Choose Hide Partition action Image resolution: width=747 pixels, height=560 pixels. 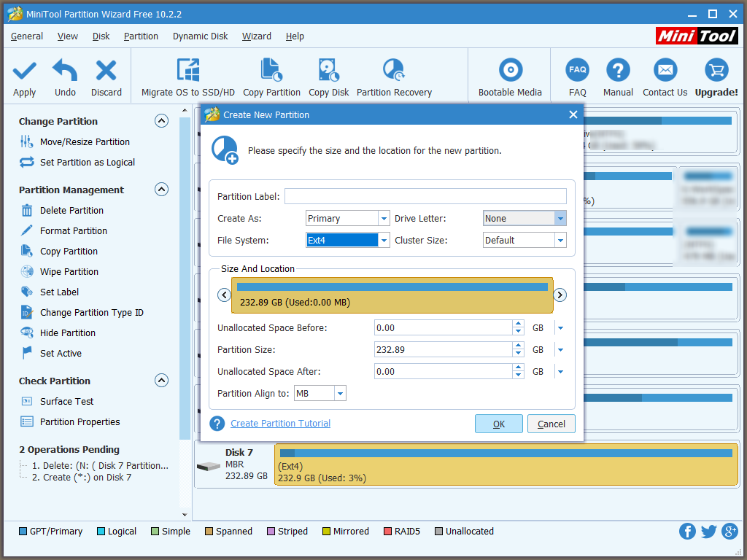68,333
